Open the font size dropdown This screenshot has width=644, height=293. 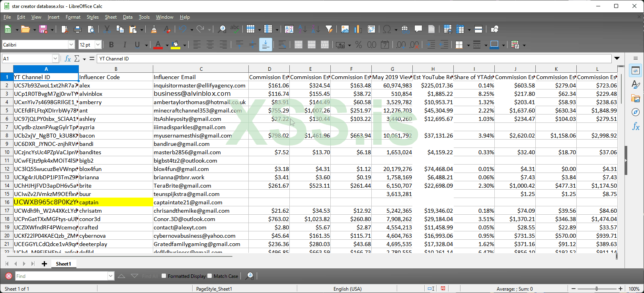point(98,45)
